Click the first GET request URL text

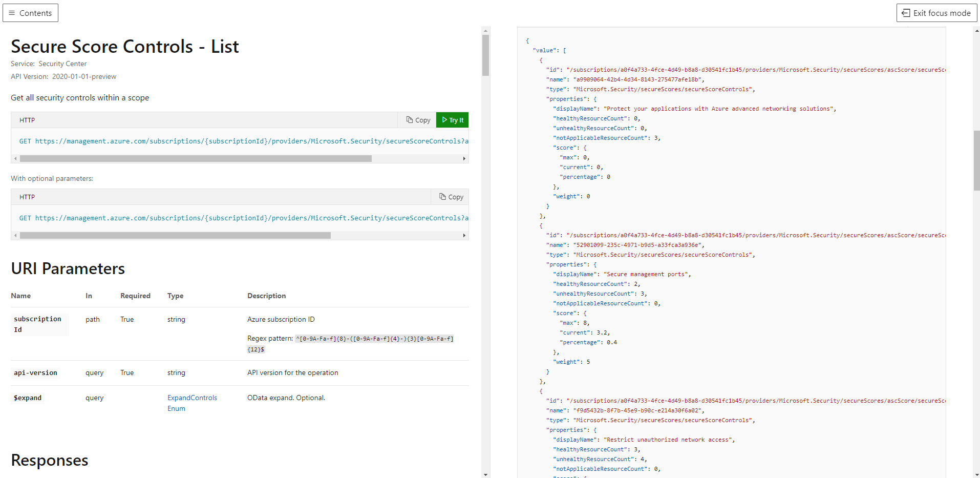(244, 141)
